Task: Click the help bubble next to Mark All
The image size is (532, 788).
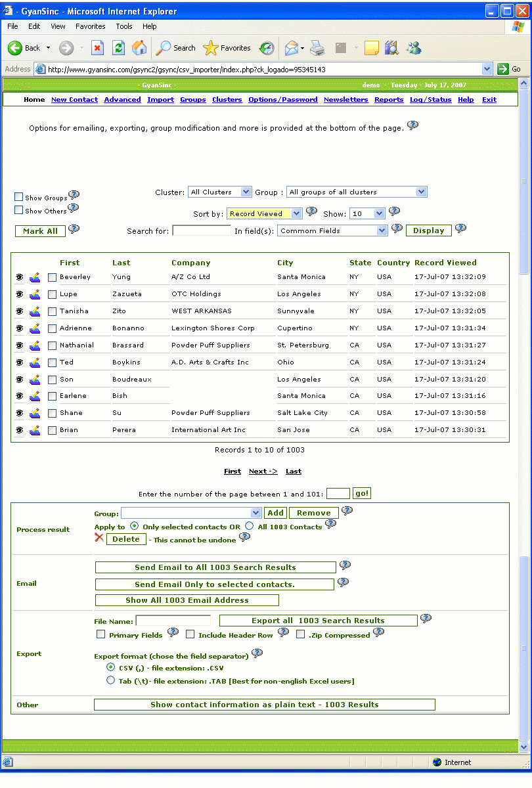Action: 74,229
